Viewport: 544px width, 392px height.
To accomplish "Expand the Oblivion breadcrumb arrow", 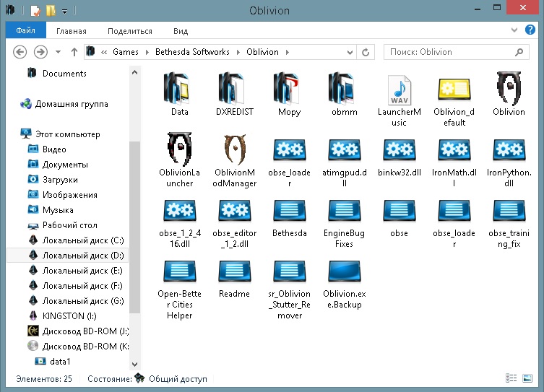I will click(x=288, y=52).
